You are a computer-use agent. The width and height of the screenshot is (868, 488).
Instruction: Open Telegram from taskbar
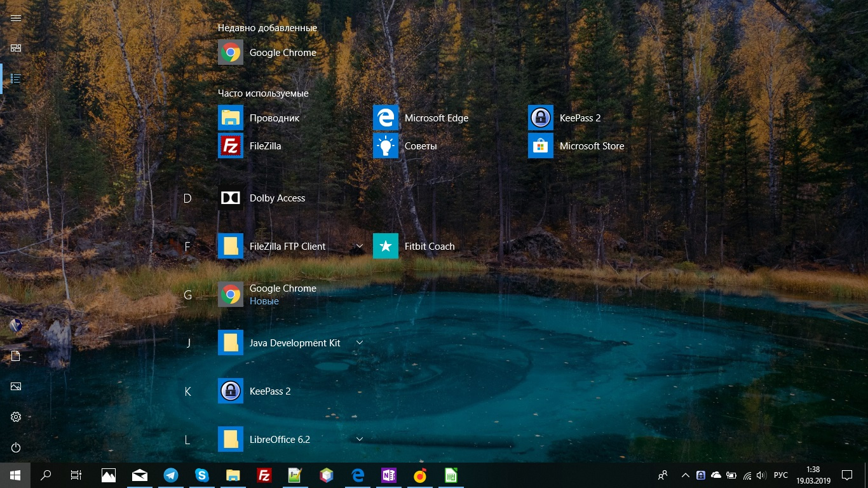[171, 475]
